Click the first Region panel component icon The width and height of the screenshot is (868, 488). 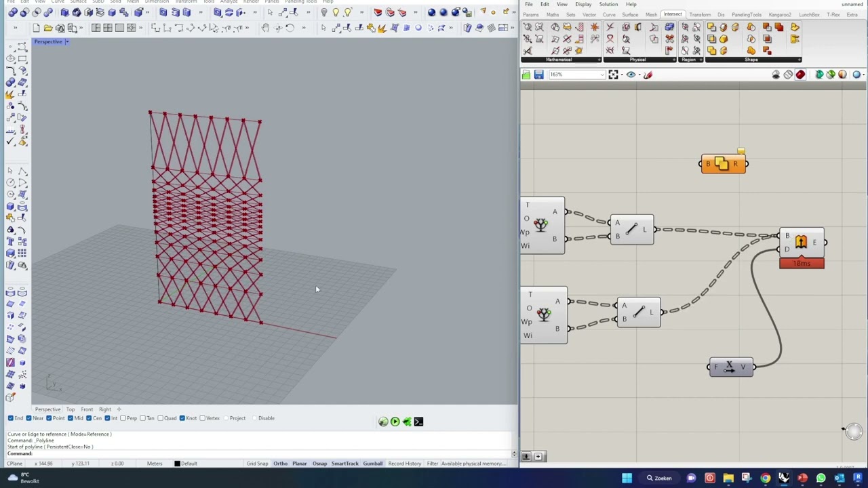685,27
